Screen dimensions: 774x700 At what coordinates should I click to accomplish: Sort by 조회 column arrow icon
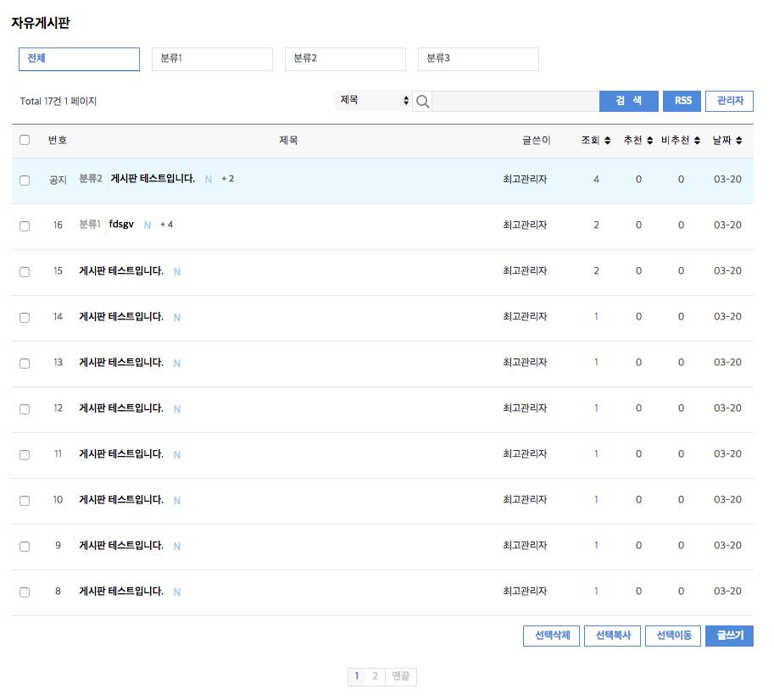(x=607, y=141)
